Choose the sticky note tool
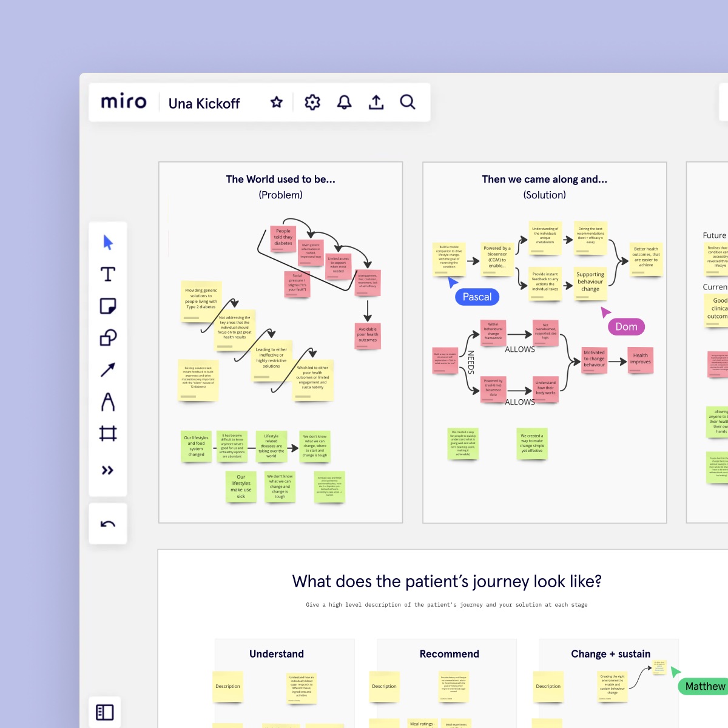The image size is (728, 728). click(108, 306)
